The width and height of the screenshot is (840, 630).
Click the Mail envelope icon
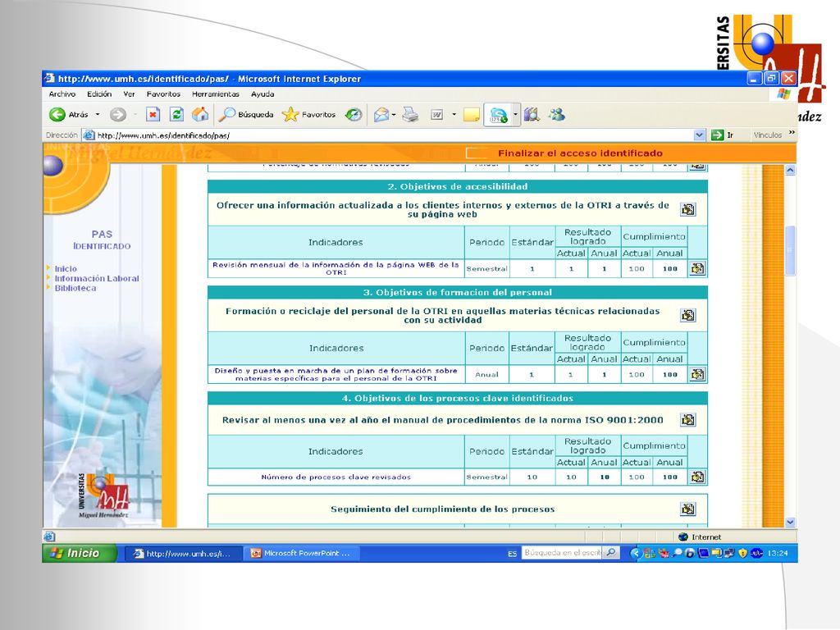[381, 114]
